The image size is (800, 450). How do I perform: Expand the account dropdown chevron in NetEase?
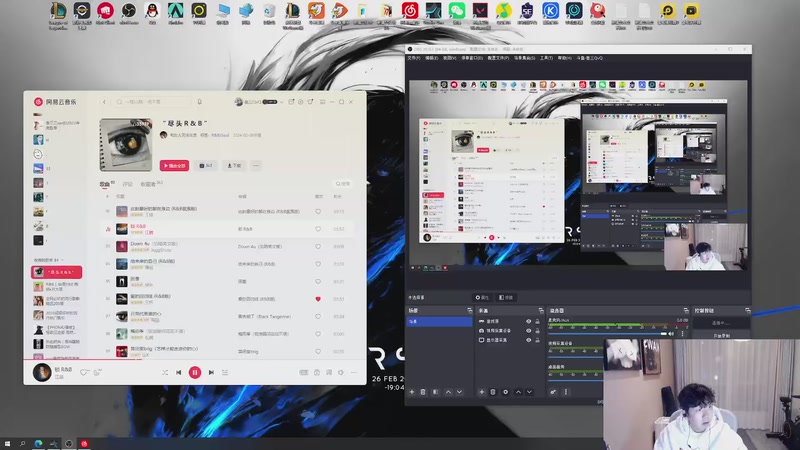(282, 102)
